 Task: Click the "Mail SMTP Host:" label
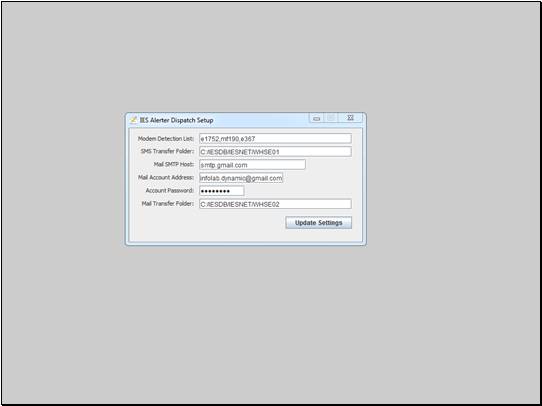click(174, 164)
